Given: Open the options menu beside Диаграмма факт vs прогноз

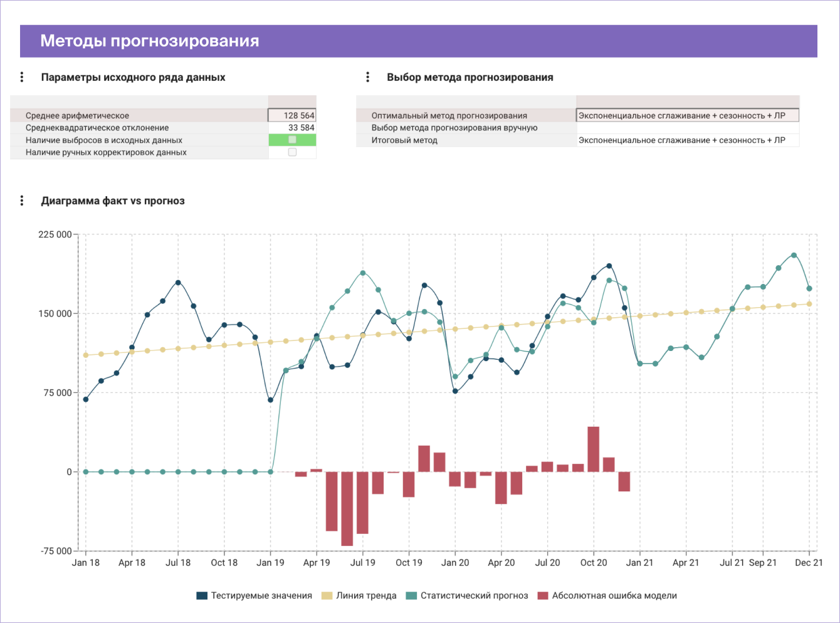Looking at the screenshot, I should click(22, 201).
